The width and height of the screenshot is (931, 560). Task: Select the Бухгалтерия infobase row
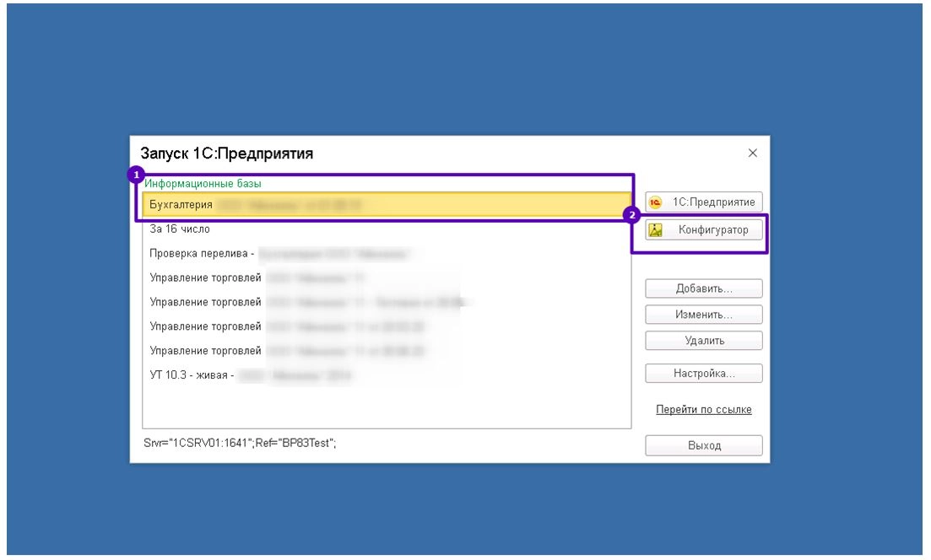pyautogui.click(x=387, y=205)
